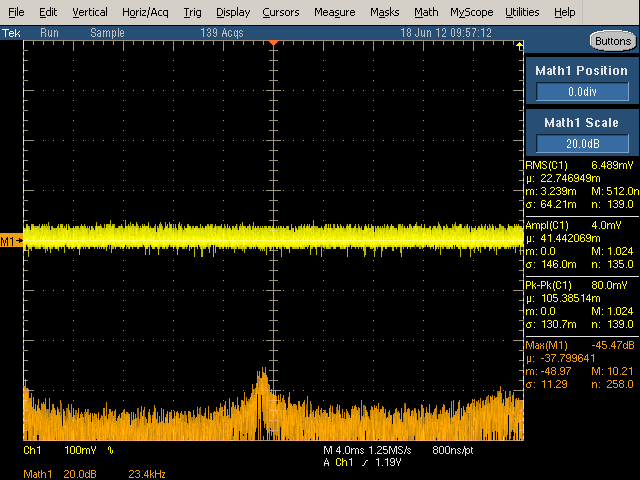The height and width of the screenshot is (480, 640).
Task: Open the Masks menu
Action: 384,12
